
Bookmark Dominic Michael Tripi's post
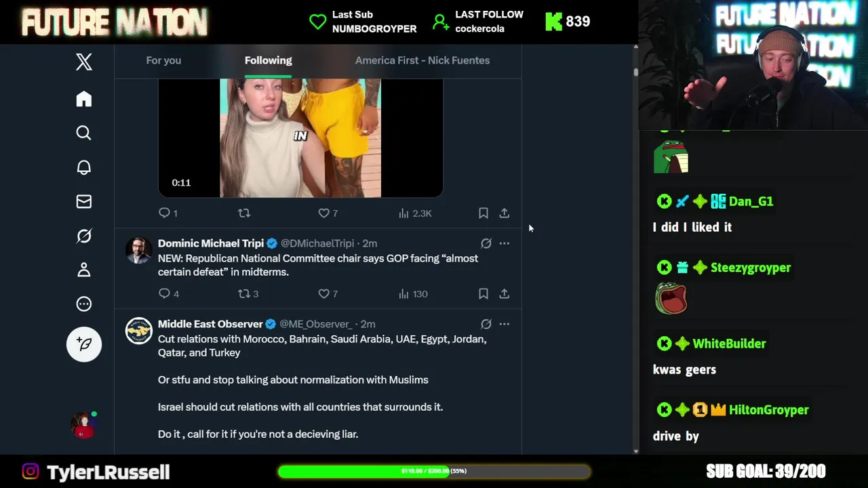[484, 293]
